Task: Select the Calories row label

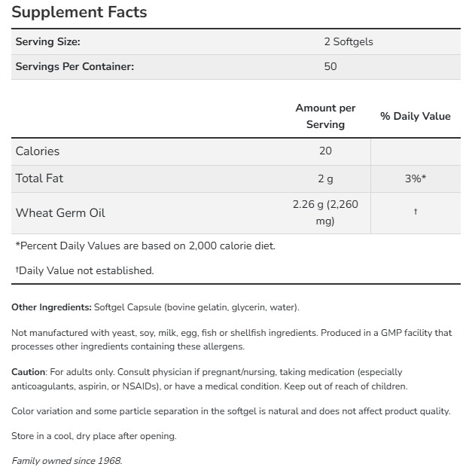Action: point(38,151)
